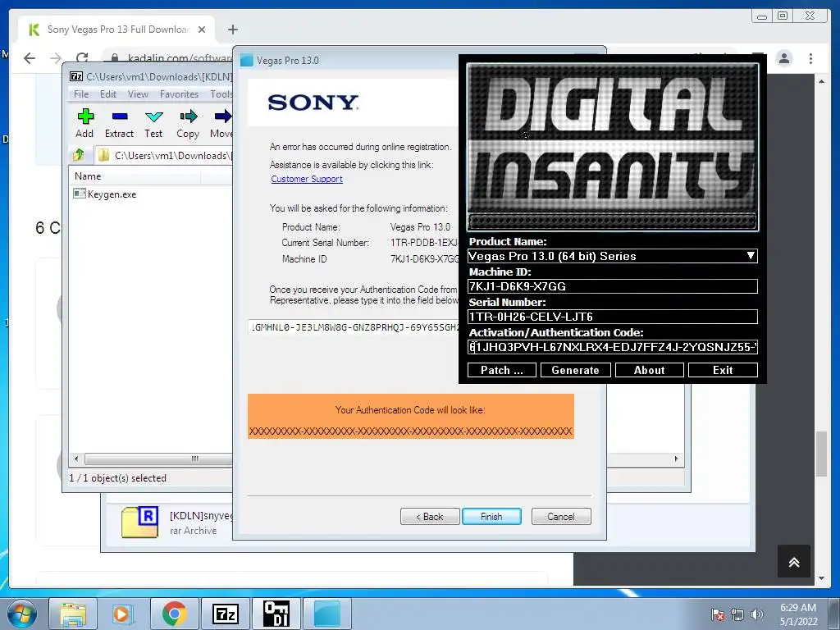
Task: Click the Chrome profile avatar icon
Action: 783,58
